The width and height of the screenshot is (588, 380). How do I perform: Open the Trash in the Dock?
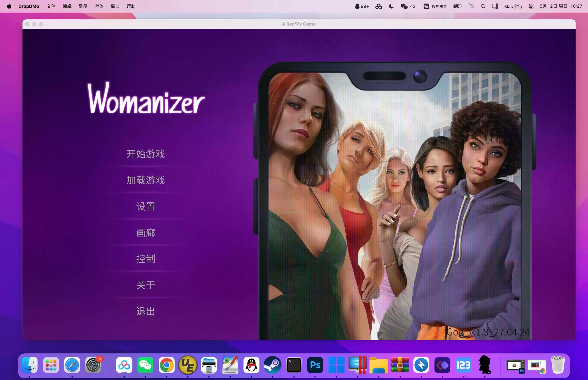point(558,365)
